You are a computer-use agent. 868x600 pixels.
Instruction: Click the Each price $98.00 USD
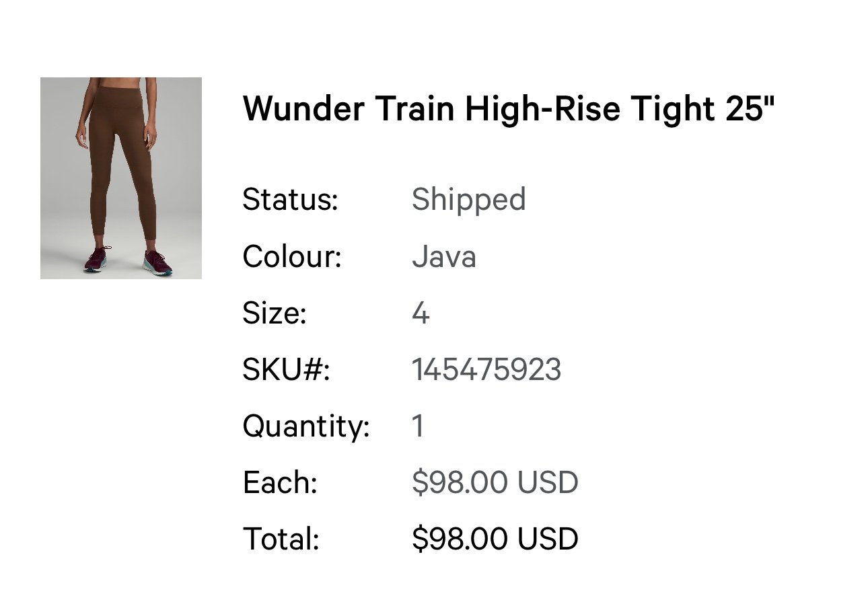[x=495, y=483]
